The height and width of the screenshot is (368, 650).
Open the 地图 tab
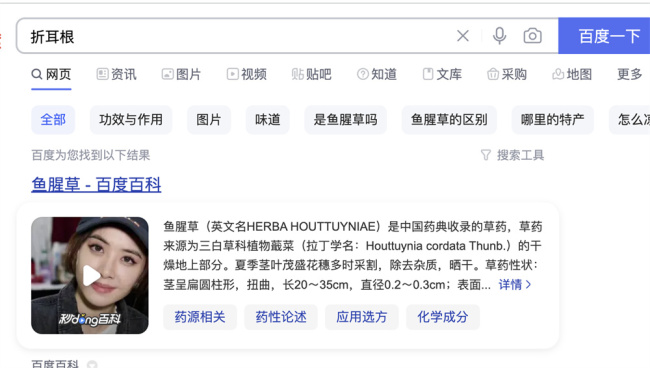pos(572,75)
